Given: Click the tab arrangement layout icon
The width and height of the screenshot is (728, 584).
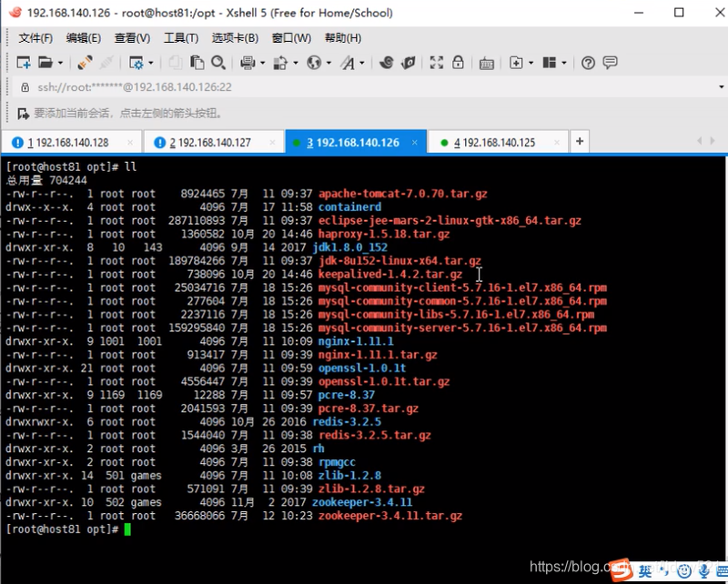Looking at the screenshot, I should [550, 62].
